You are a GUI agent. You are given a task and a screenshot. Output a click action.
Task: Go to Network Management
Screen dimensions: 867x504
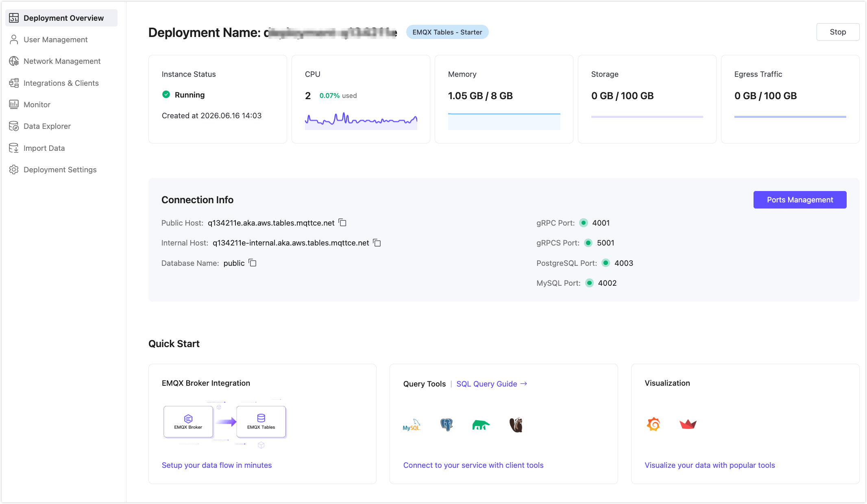coord(61,61)
